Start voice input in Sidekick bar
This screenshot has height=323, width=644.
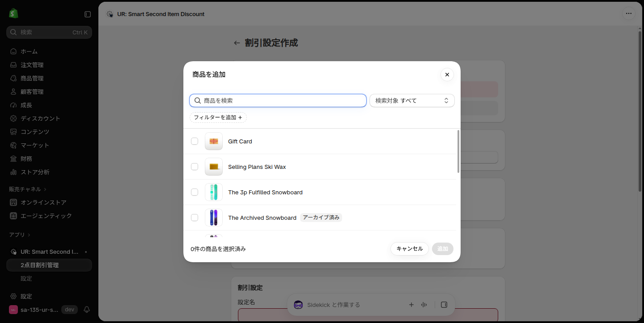(x=424, y=305)
